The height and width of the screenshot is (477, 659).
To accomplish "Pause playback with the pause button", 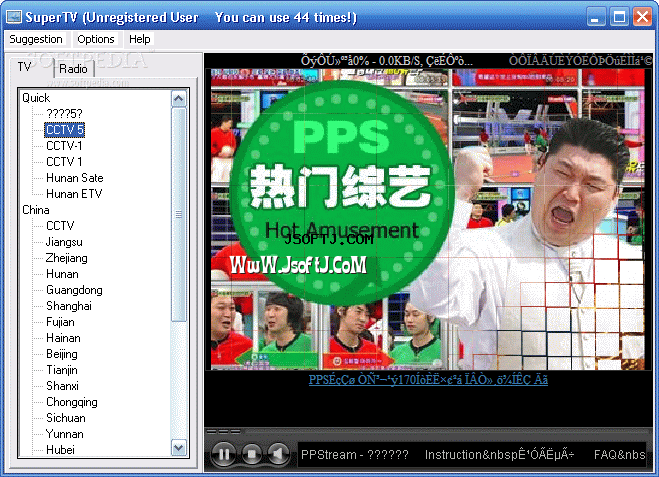I will coord(224,454).
